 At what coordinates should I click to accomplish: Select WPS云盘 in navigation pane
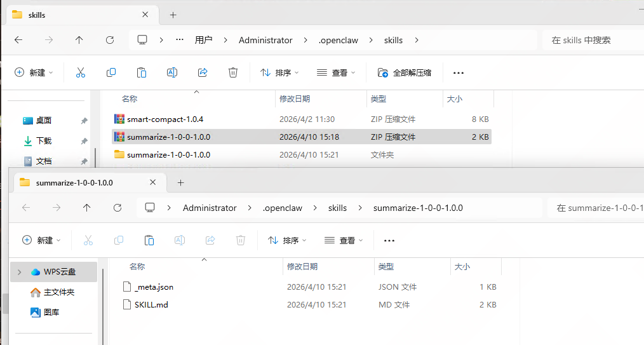(x=53, y=272)
